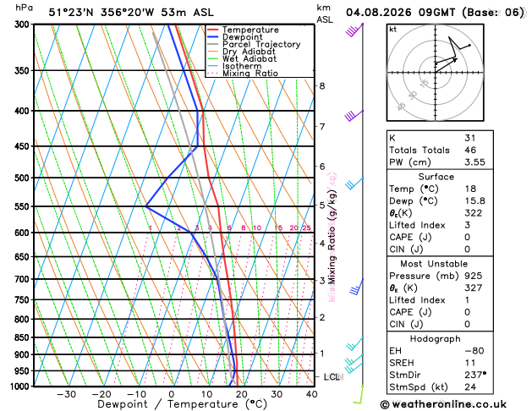The image size is (532, 411).
Task: Click the Most Unstable Lifted Index value 1
Action: [x=467, y=300]
